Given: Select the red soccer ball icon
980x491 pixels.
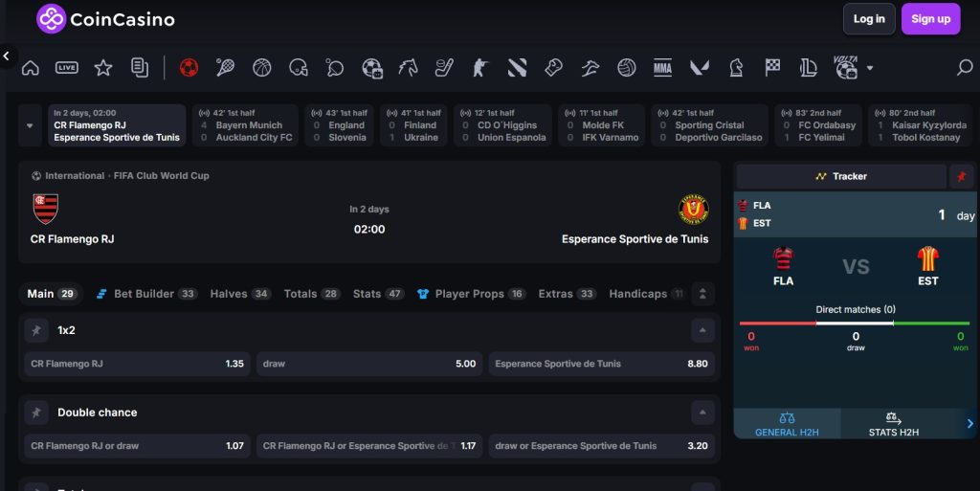Looking at the screenshot, I should coord(189,67).
